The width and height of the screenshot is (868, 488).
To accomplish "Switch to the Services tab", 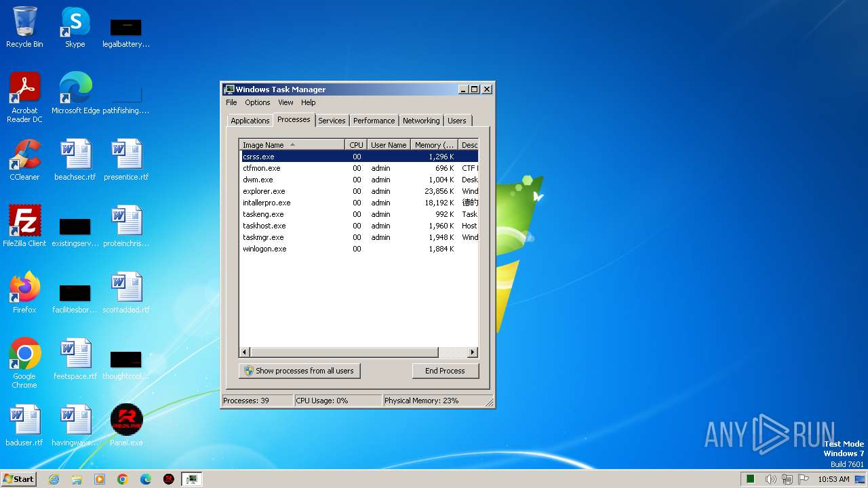I will (x=332, y=121).
